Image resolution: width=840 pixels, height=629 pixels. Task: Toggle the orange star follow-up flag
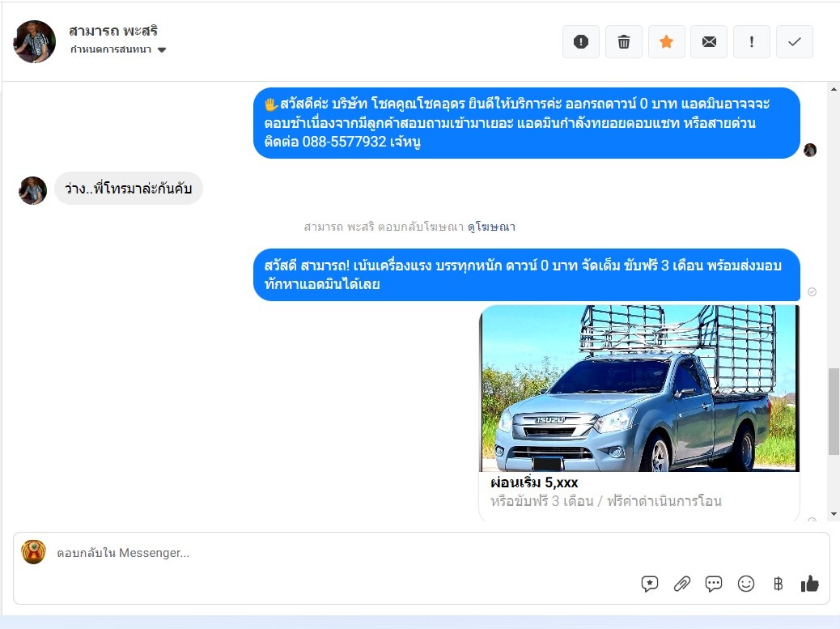tap(667, 42)
